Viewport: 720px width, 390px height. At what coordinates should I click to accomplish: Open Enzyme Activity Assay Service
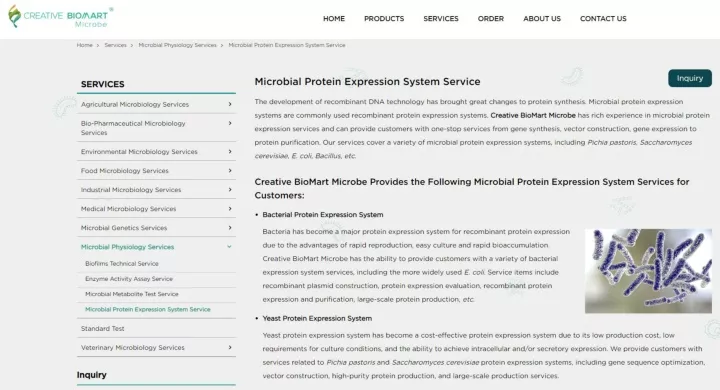click(x=129, y=279)
